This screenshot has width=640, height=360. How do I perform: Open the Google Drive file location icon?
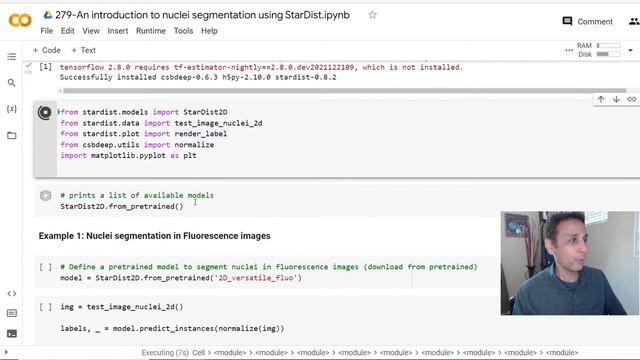[48, 15]
